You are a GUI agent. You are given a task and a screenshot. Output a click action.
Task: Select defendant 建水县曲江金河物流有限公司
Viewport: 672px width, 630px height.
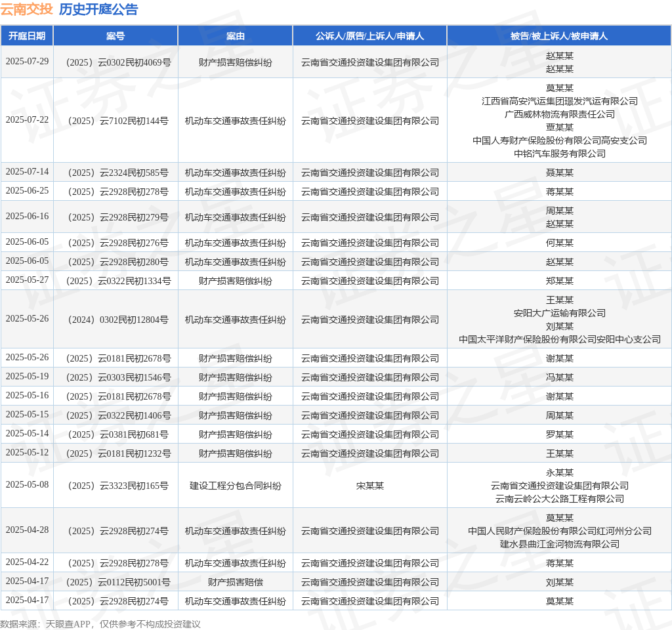tap(559, 544)
